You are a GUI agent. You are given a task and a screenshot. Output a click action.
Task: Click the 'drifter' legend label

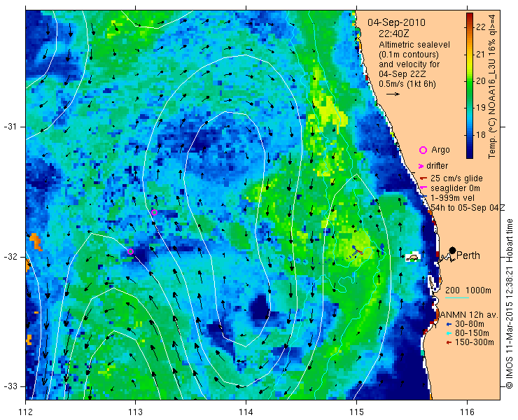[x=437, y=166]
